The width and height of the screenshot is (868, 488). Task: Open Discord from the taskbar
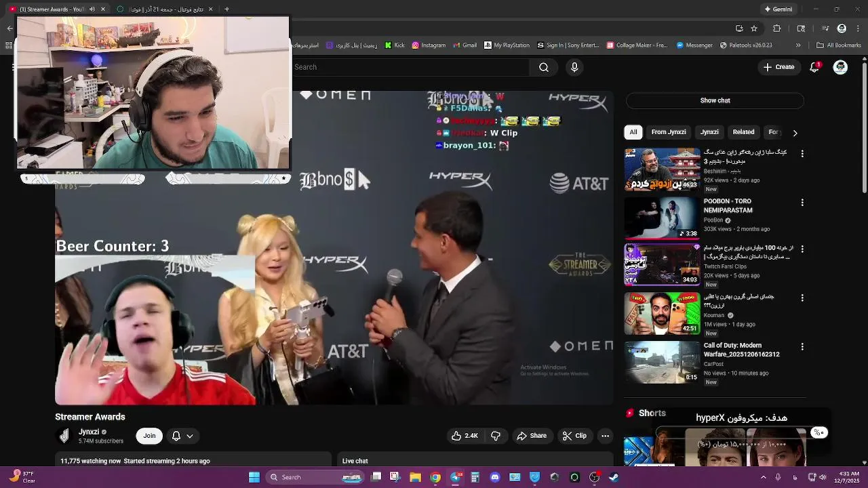[495, 477]
